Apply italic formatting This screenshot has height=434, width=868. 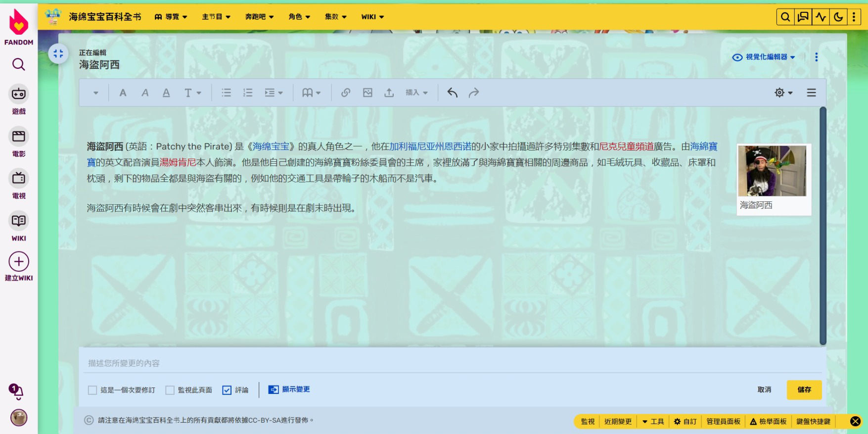pos(145,93)
